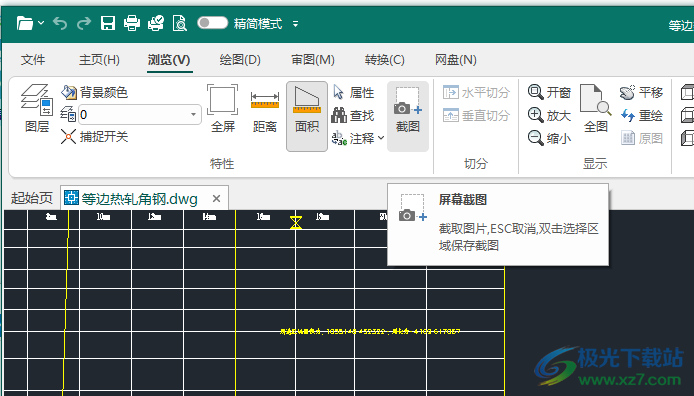Toggle the 捕捉开关 snap switch

tap(94, 137)
